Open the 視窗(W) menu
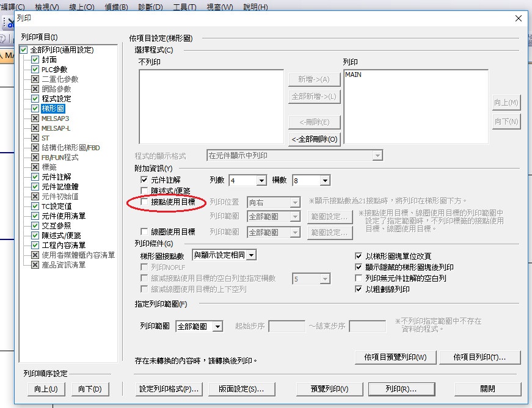 pyautogui.click(x=220, y=7)
